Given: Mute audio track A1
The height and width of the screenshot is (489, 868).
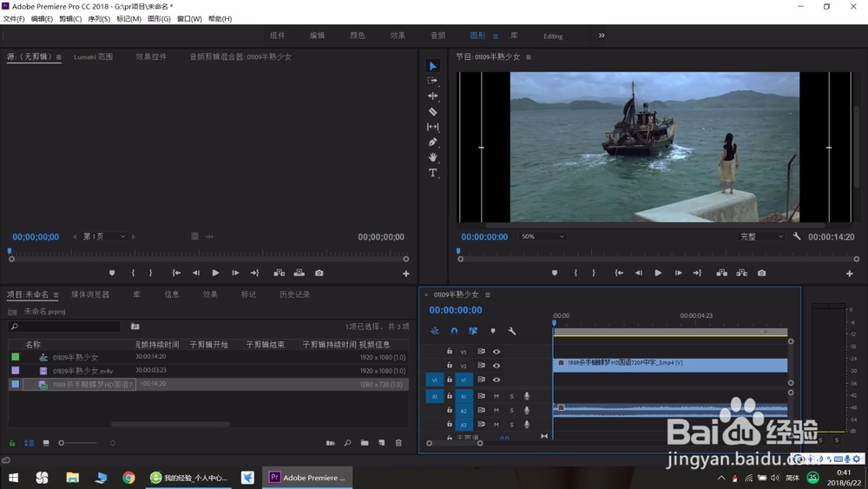Looking at the screenshot, I should [496, 397].
